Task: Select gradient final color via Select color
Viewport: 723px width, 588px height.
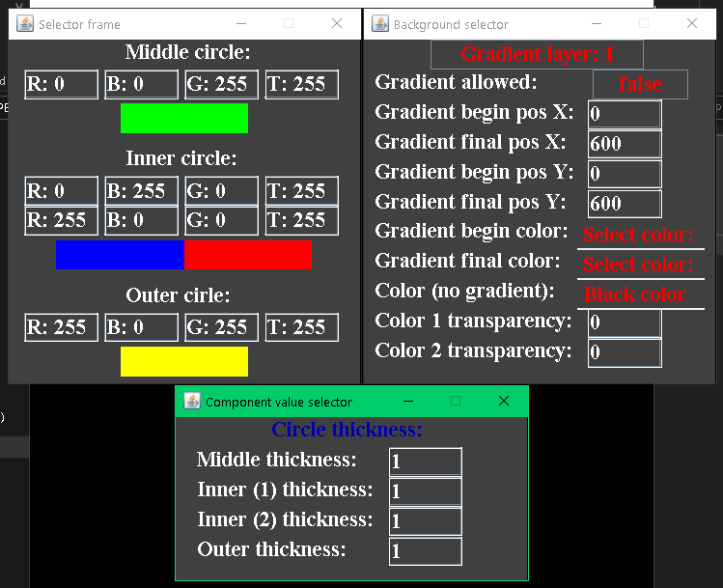Action: tap(640, 265)
